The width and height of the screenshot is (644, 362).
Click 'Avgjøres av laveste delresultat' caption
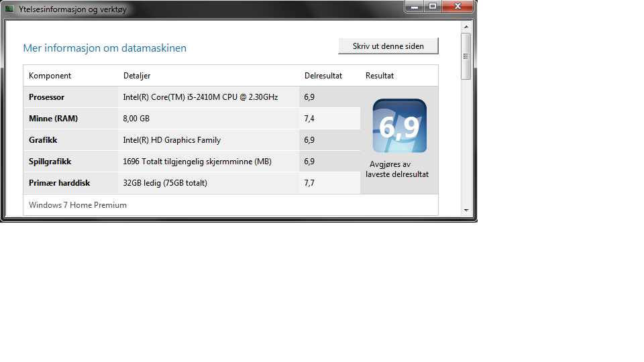coord(397,169)
